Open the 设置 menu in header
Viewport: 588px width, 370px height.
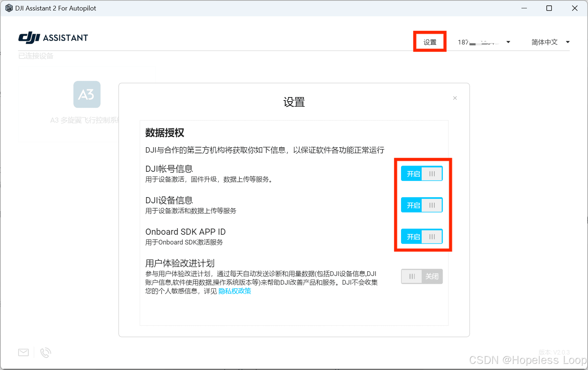click(x=430, y=42)
